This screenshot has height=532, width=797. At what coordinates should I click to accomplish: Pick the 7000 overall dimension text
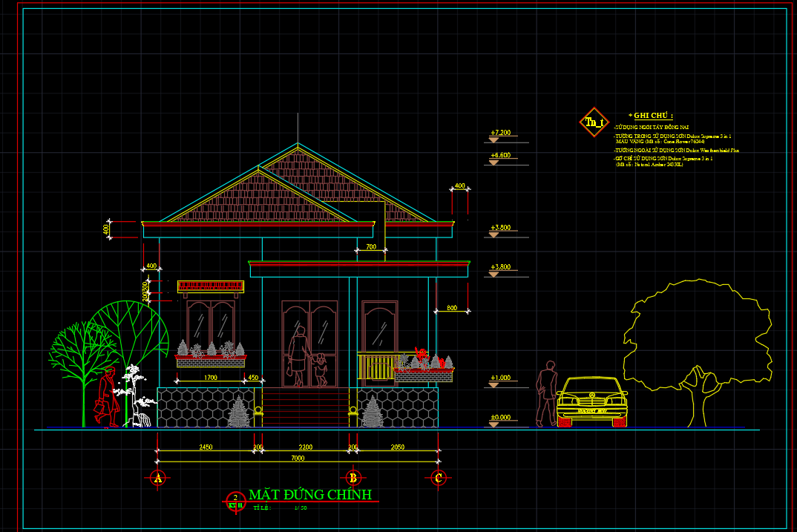297,459
